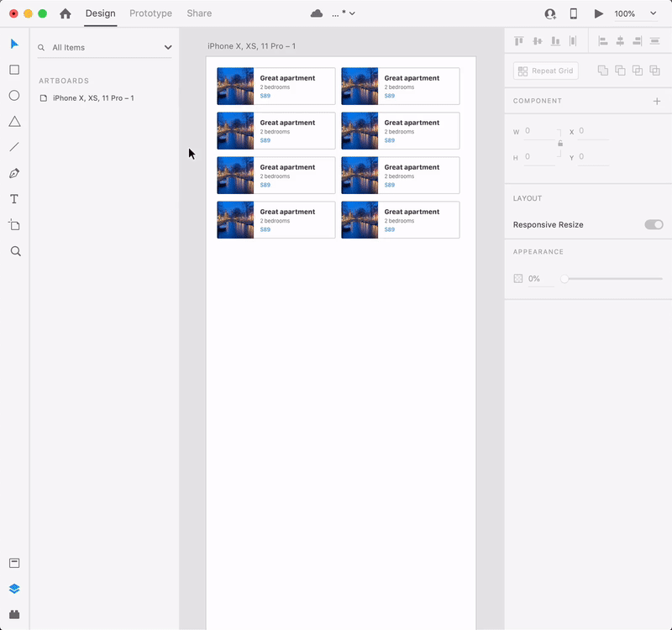Screen dimensions: 672x630
Task: Click the 100% zoom value field
Action: pos(625,13)
